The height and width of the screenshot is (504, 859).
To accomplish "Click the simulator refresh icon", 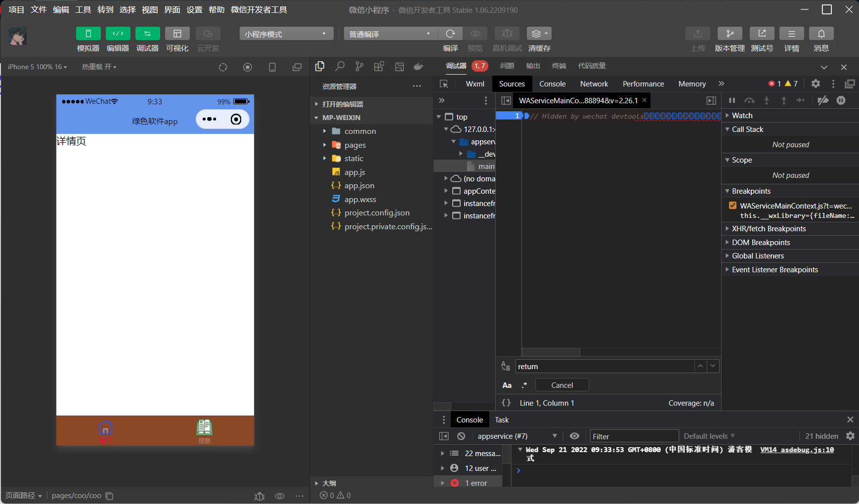I will 223,67.
